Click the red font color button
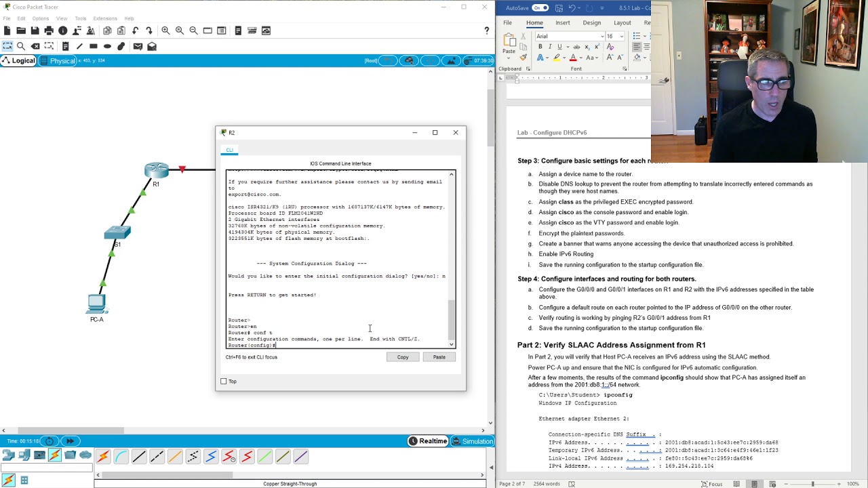Image resolution: width=868 pixels, height=488 pixels. (x=573, y=58)
